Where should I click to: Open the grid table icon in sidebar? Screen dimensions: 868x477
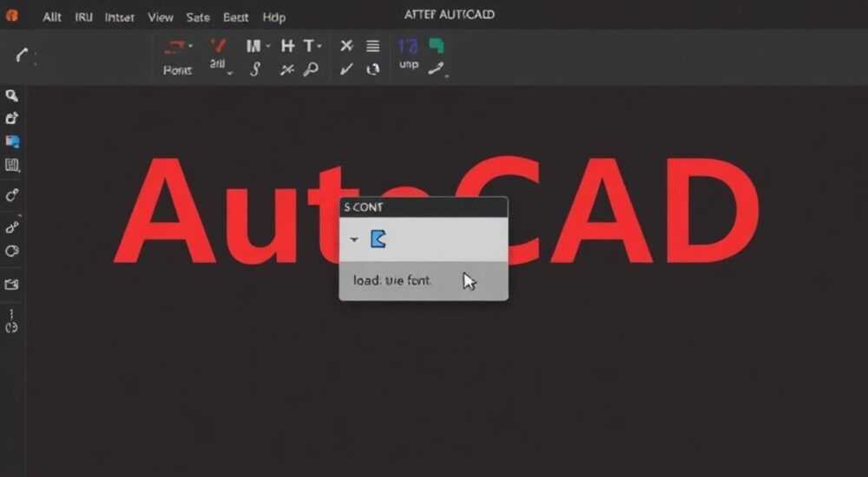pyautogui.click(x=12, y=165)
